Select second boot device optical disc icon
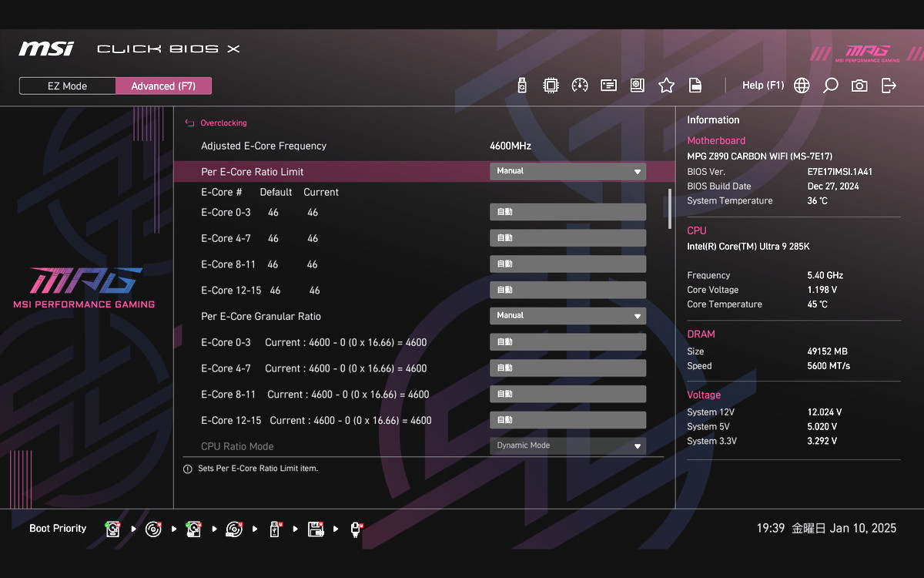Screen dimensions: 924x578 pos(154,529)
